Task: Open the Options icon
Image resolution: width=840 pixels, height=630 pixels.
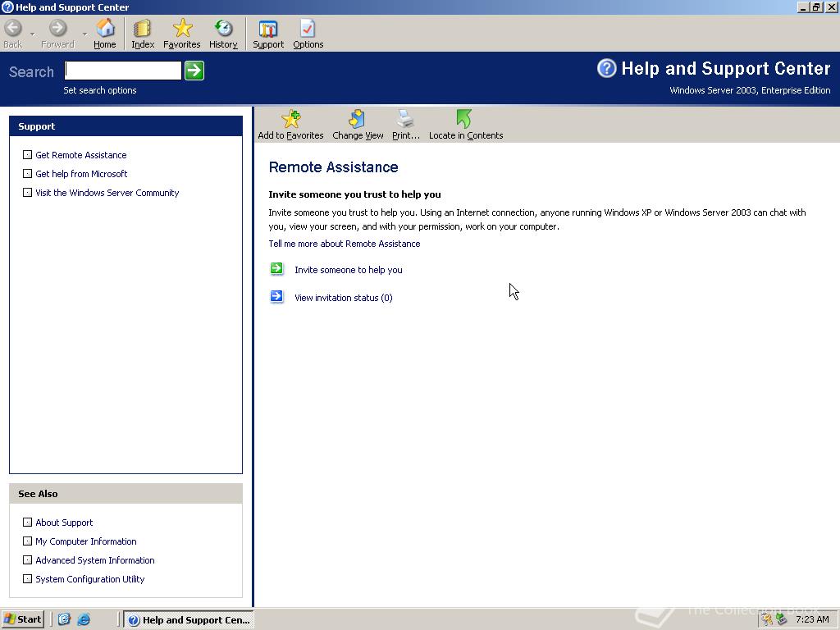Action: coord(308,33)
